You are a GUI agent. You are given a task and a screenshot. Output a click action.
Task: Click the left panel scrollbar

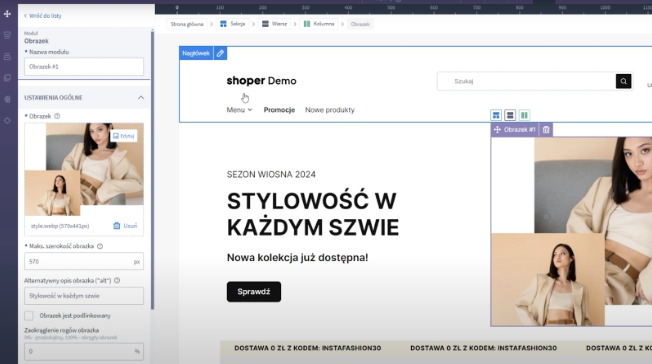153,170
